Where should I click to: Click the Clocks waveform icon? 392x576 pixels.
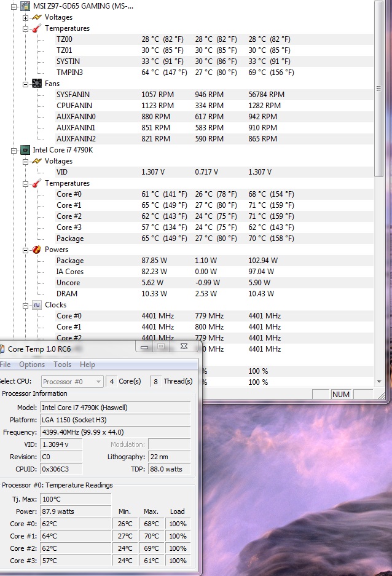[x=37, y=305]
